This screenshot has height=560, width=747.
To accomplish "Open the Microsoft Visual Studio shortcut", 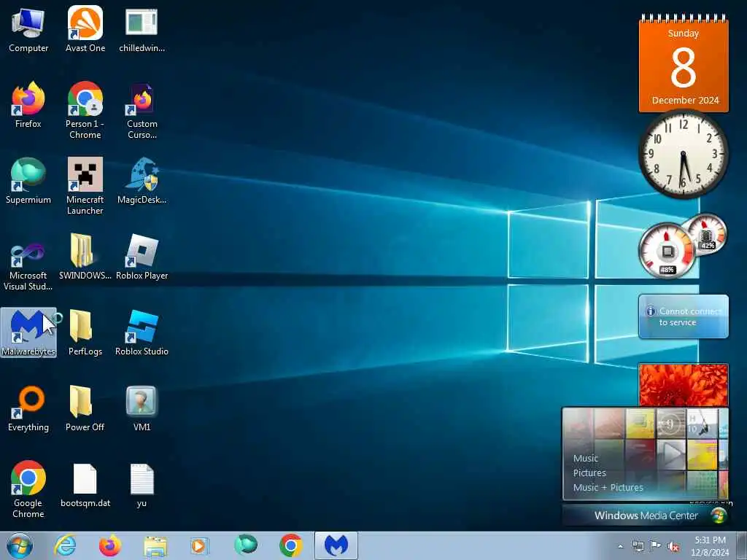I will (28, 262).
